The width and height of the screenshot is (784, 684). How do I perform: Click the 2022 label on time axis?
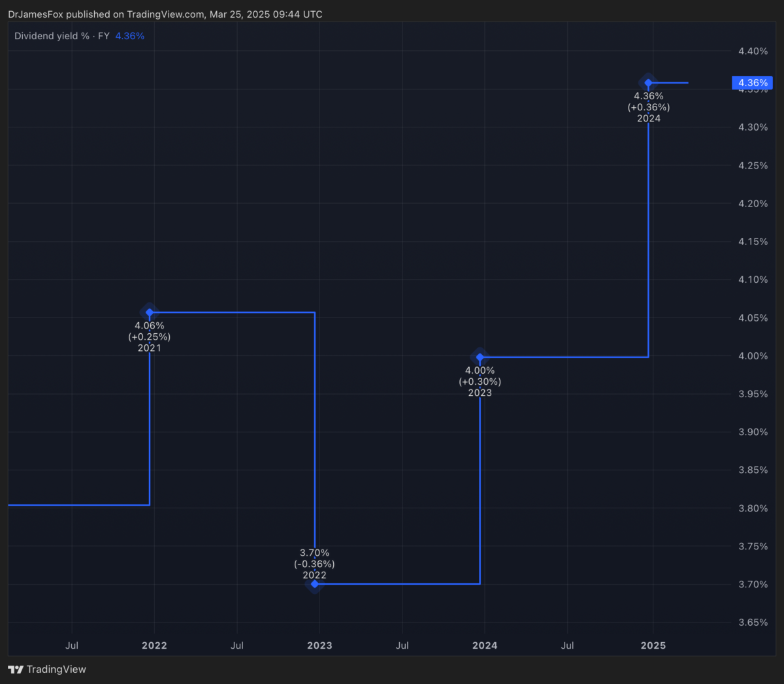(x=154, y=645)
